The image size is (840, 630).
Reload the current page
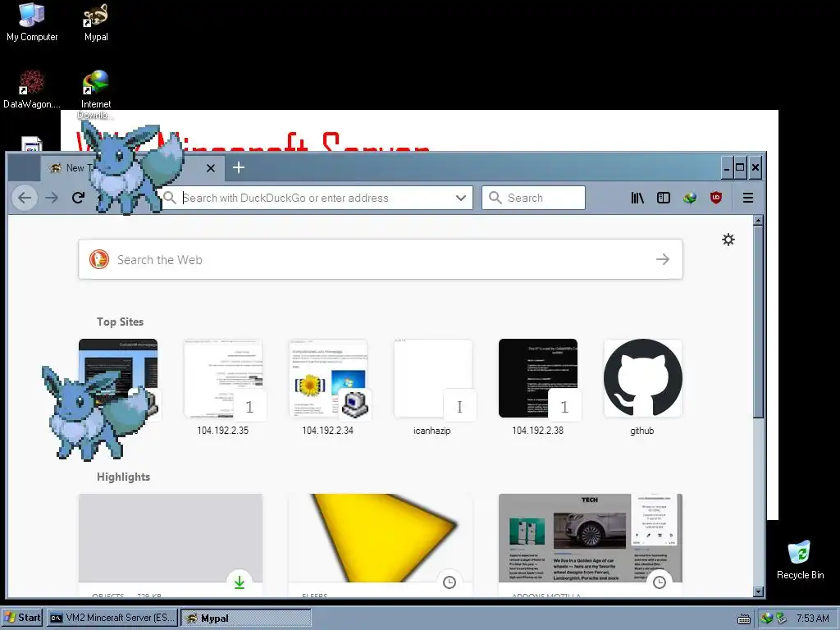pos(78,198)
